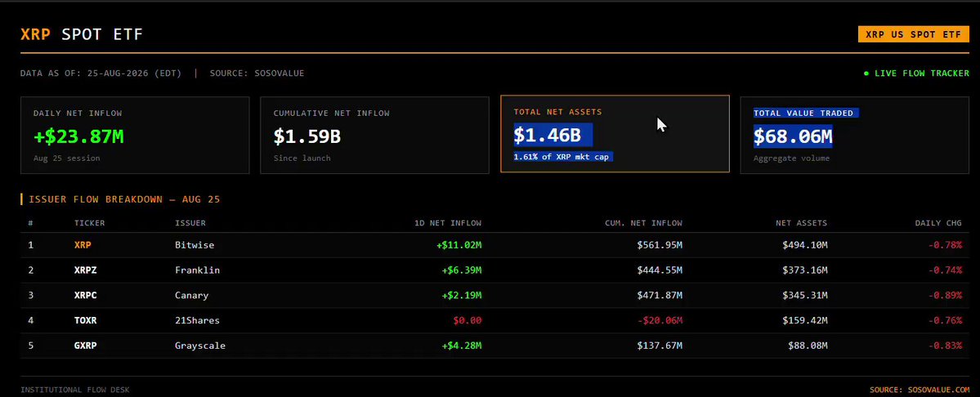The width and height of the screenshot is (980, 397).
Task: Select the Cumulative Net Inflow card
Action: 374,135
